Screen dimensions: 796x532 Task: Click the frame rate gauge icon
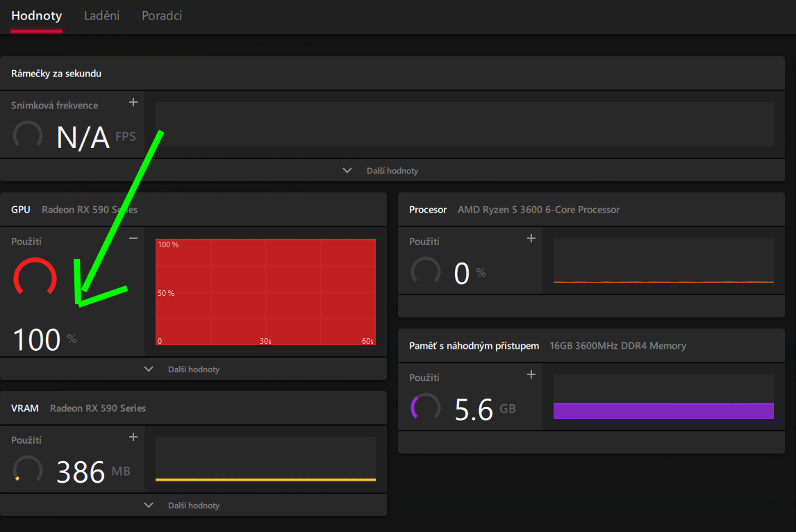coord(28,135)
